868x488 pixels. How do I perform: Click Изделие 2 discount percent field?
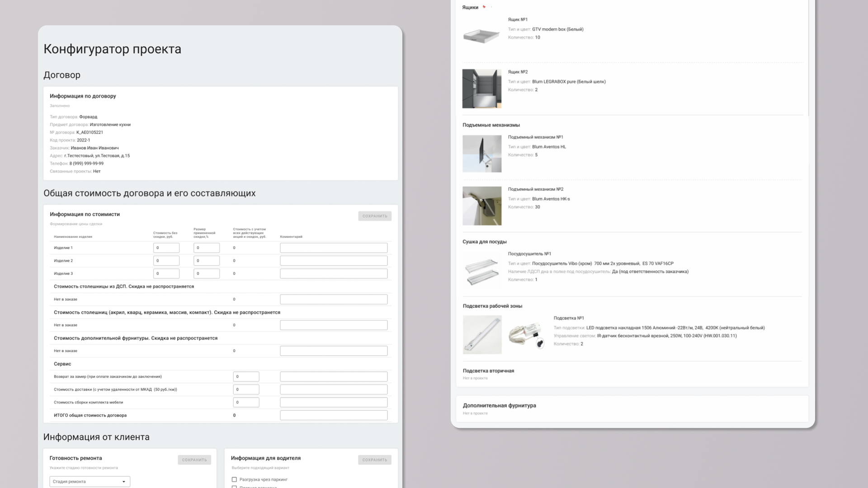pyautogui.click(x=207, y=261)
